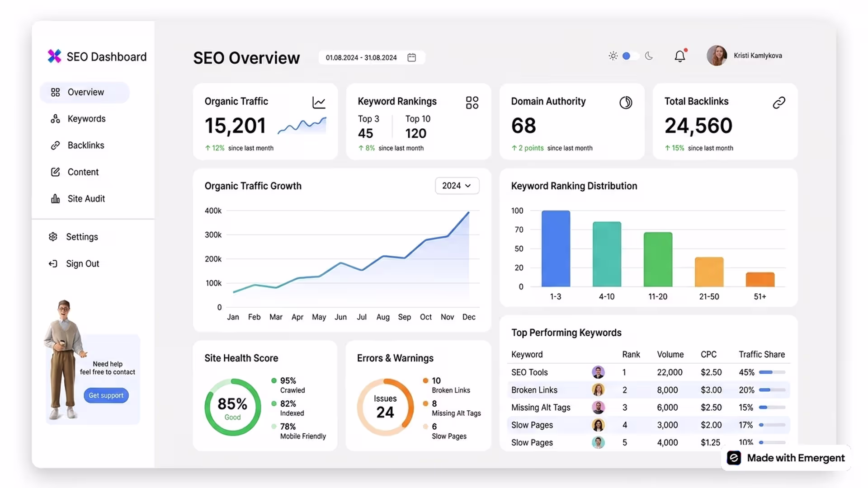Open the Settings menu item
868x488 pixels.
click(73, 237)
